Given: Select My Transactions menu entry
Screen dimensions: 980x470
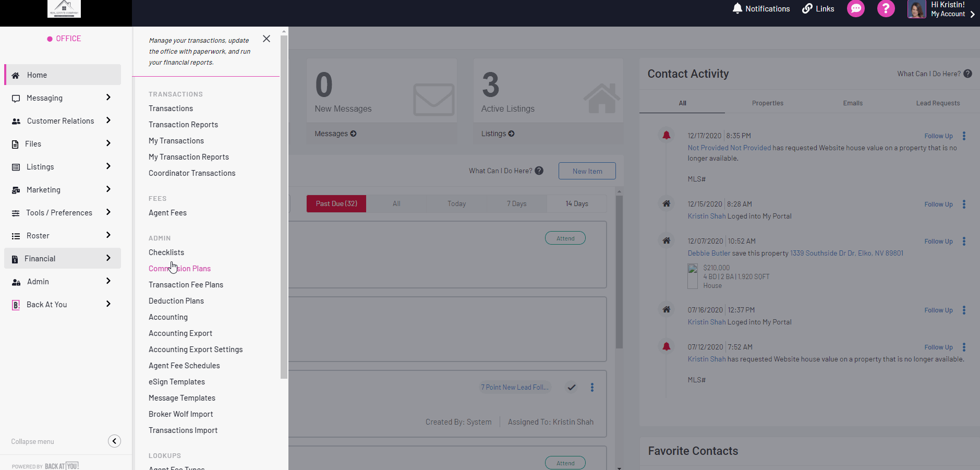Looking at the screenshot, I should pos(176,141).
